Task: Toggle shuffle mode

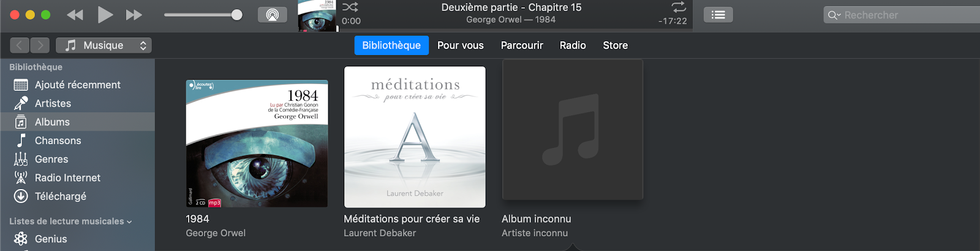Action: tap(350, 7)
